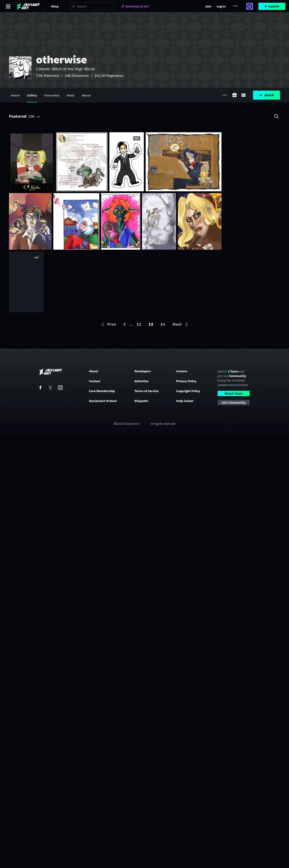Switch to the Home tab
The image size is (289, 868).
[x=15, y=95]
